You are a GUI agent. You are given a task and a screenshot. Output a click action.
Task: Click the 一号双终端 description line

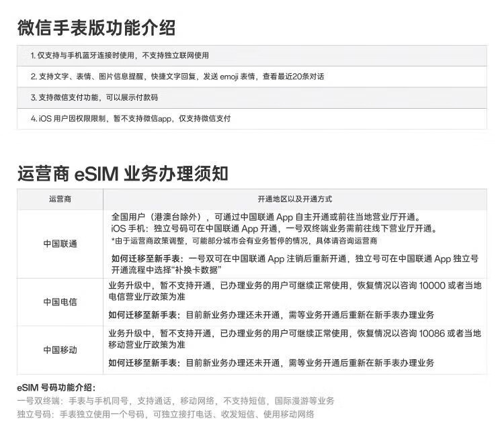tap(175, 401)
